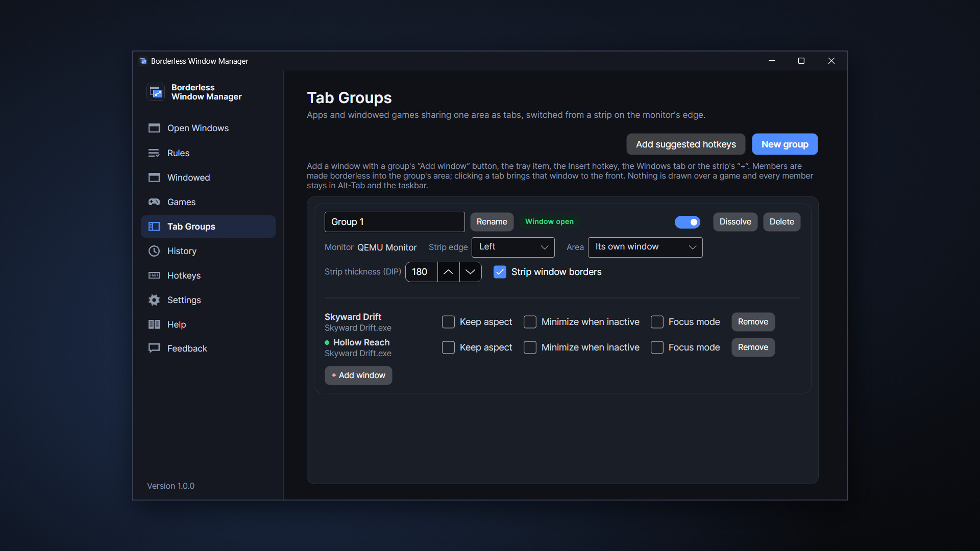The width and height of the screenshot is (980, 551).
Task: Decrease strip thickness with down arrow
Action: 470,272
